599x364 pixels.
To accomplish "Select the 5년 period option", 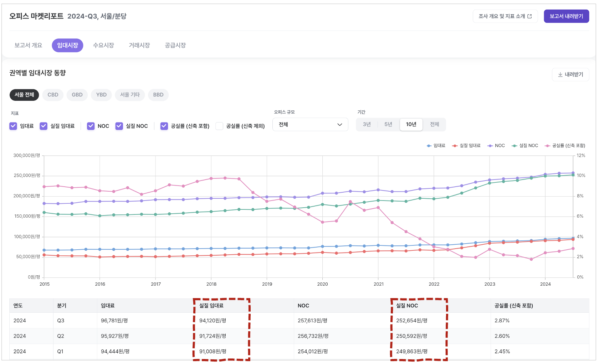I will [388, 124].
